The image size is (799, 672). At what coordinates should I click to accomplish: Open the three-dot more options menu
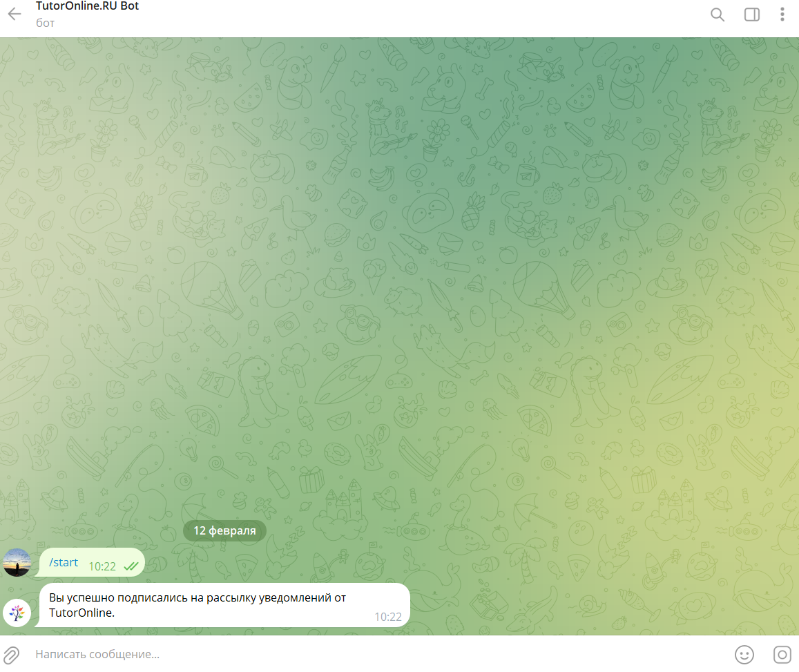coord(782,15)
